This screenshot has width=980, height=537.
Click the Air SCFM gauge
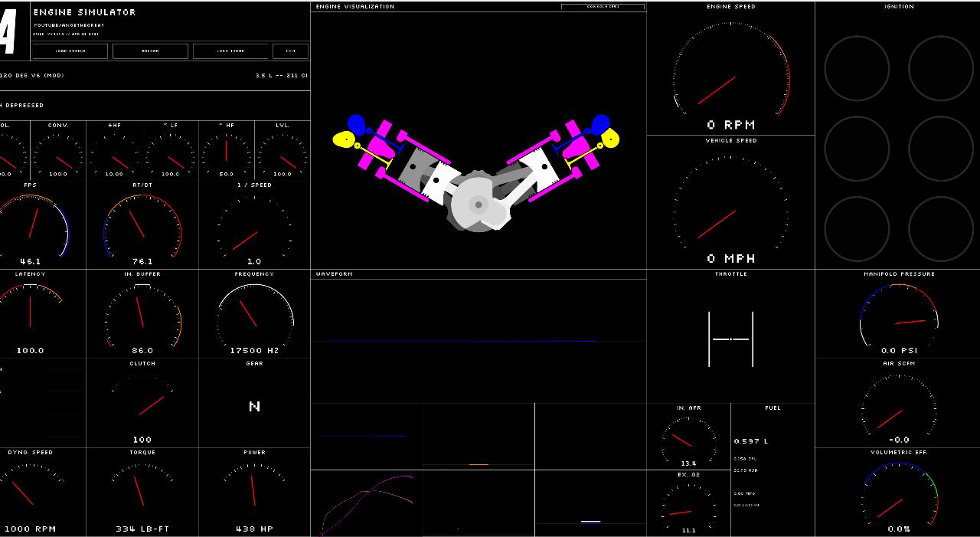[899, 406]
